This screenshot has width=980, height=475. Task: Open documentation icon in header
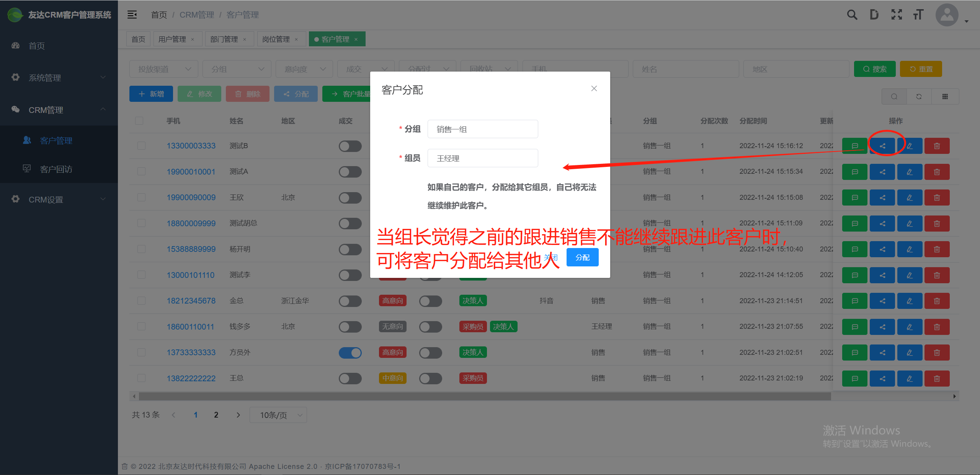(x=874, y=15)
